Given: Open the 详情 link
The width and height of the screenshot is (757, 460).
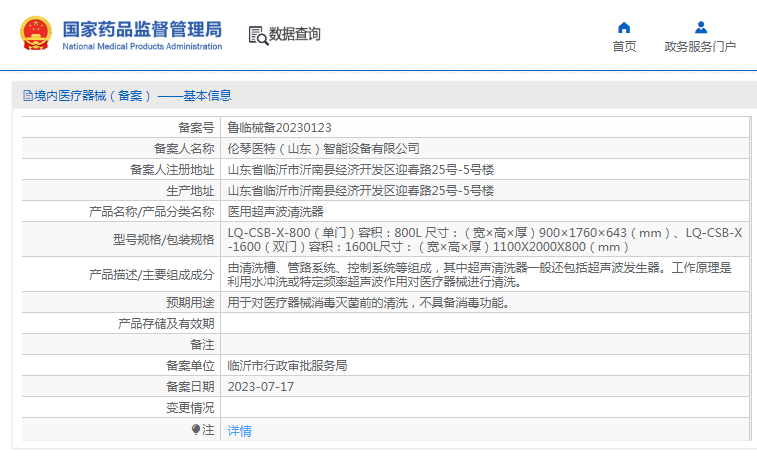Looking at the screenshot, I should point(239,431).
